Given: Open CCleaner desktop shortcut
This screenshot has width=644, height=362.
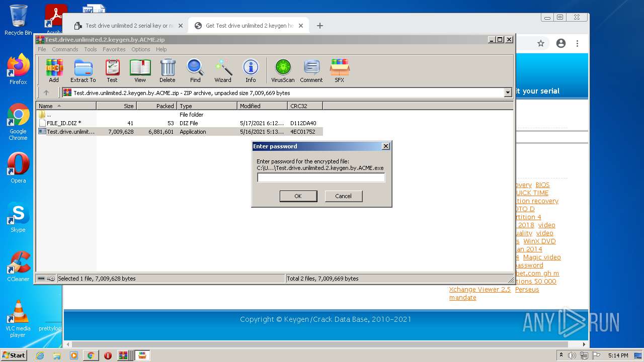Looking at the screenshot, I should click(18, 266).
